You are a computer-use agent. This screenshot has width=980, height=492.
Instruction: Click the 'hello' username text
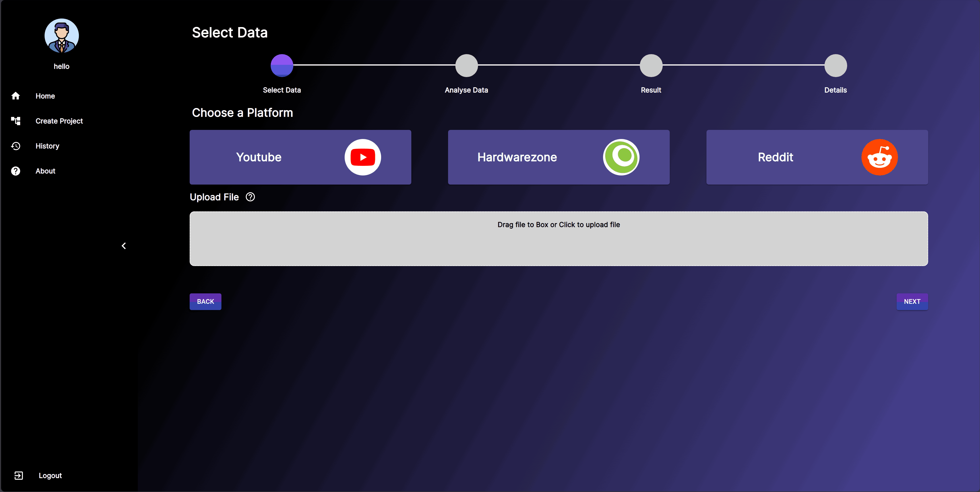click(x=62, y=67)
